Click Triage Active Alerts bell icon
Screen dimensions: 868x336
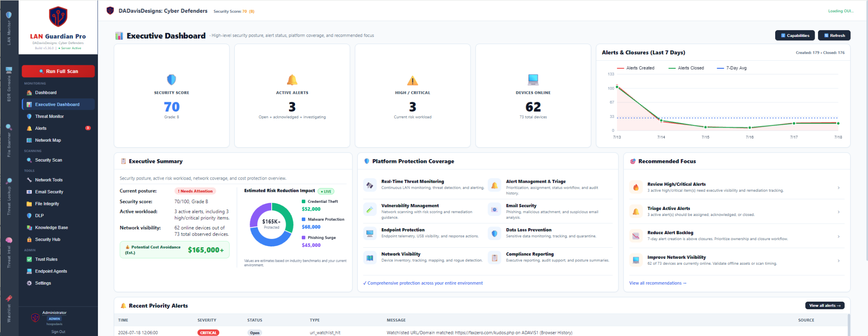click(x=636, y=211)
